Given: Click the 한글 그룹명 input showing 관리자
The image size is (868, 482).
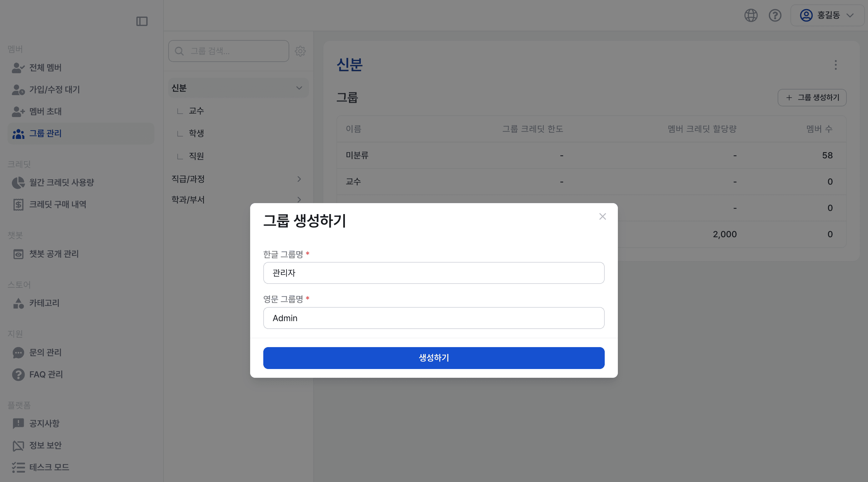Looking at the screenshot, I should pos(434,273).
